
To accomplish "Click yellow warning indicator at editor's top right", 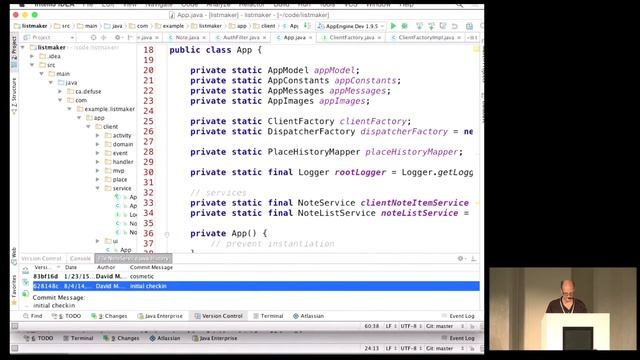I will point(476,49).
